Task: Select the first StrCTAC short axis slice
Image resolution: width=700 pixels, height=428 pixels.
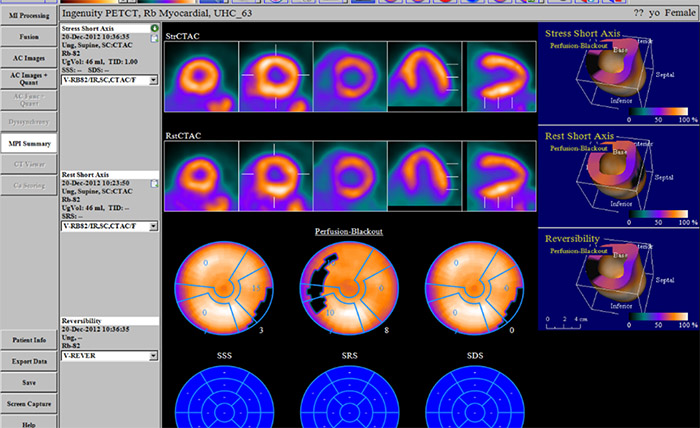Action: pyautogui.click(x=200, y=77)
